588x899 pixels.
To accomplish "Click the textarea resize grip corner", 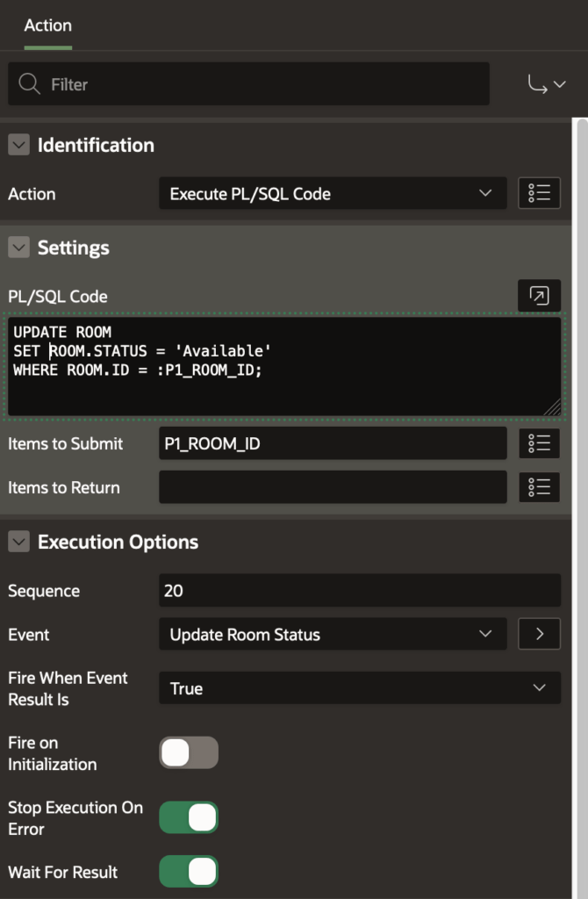I will pyautogui.click(x=553, y=407).
